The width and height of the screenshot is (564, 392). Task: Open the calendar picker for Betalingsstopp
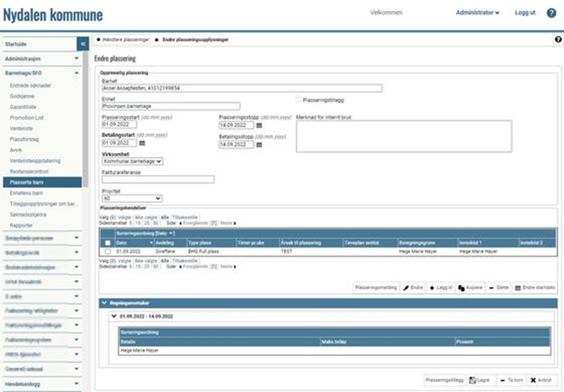coord(259,145)
